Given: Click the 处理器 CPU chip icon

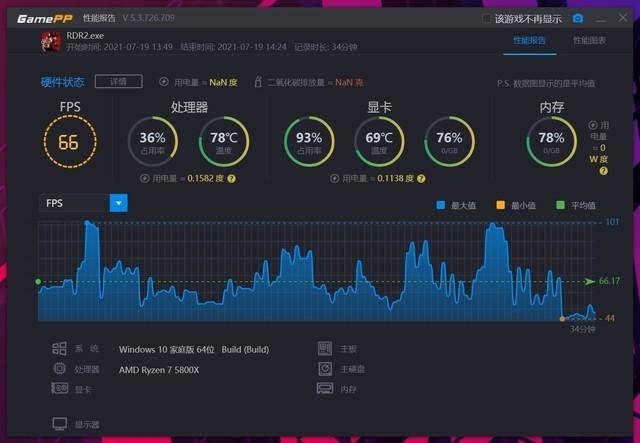Looking at the screenshot, I should pyautogui.click(x=60, y=369).
